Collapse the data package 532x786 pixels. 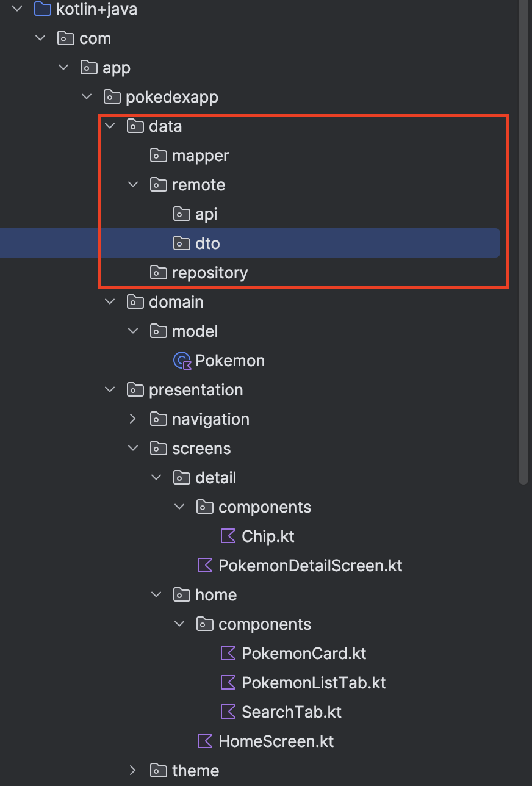(110, 126)
